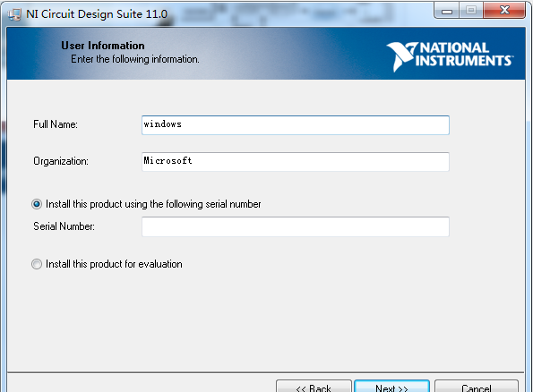
Task: Go to previous step with Back button
Action: (x=314, y=387)
